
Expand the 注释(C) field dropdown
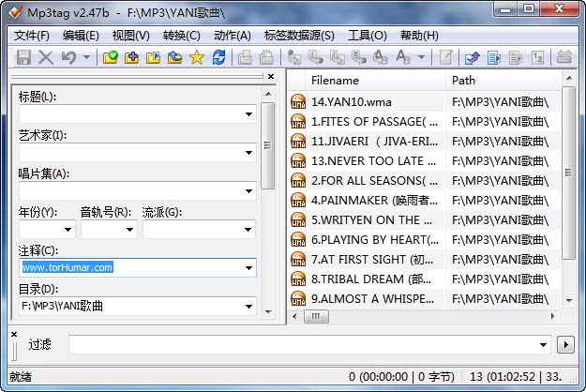248,268
